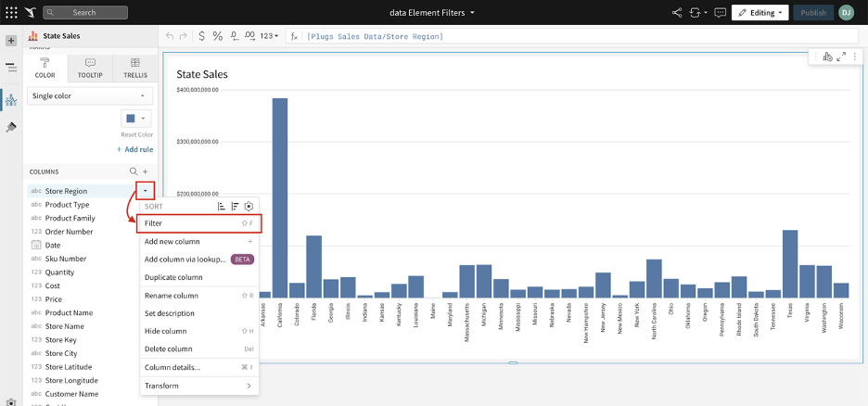868x406 pixels.
Task: Click the undo arrow in toolbar
Action: [x=169, y=36]
